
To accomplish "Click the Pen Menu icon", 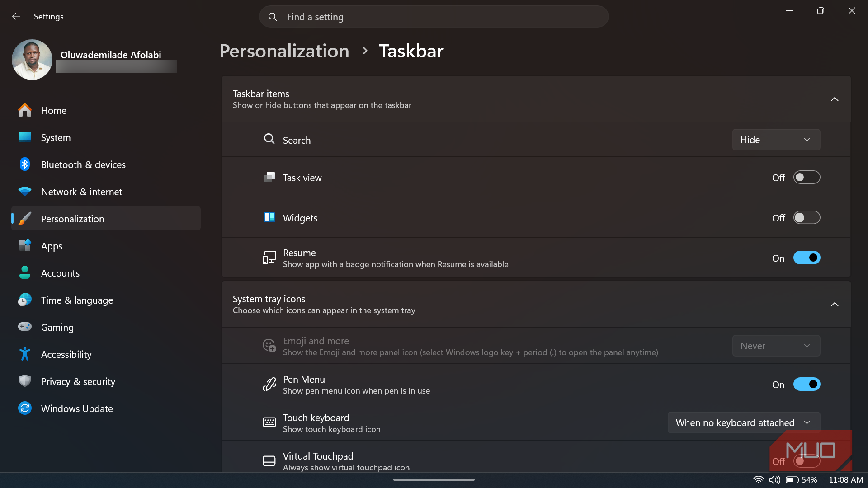I will 269,384.
